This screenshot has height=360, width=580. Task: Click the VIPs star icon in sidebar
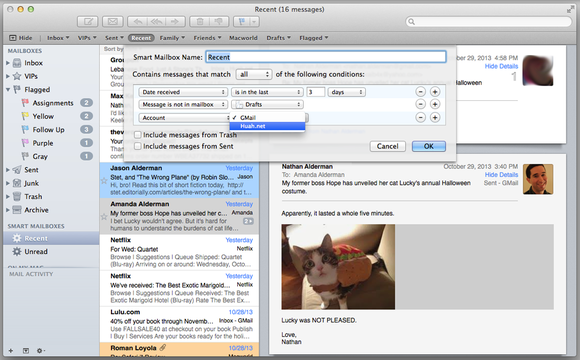click(x=17, y=76)
